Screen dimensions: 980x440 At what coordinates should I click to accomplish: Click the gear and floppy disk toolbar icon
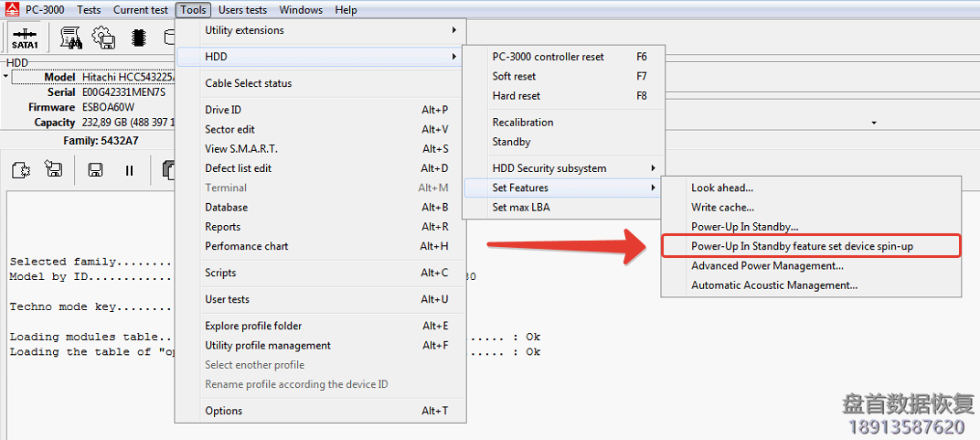point(103,38)
